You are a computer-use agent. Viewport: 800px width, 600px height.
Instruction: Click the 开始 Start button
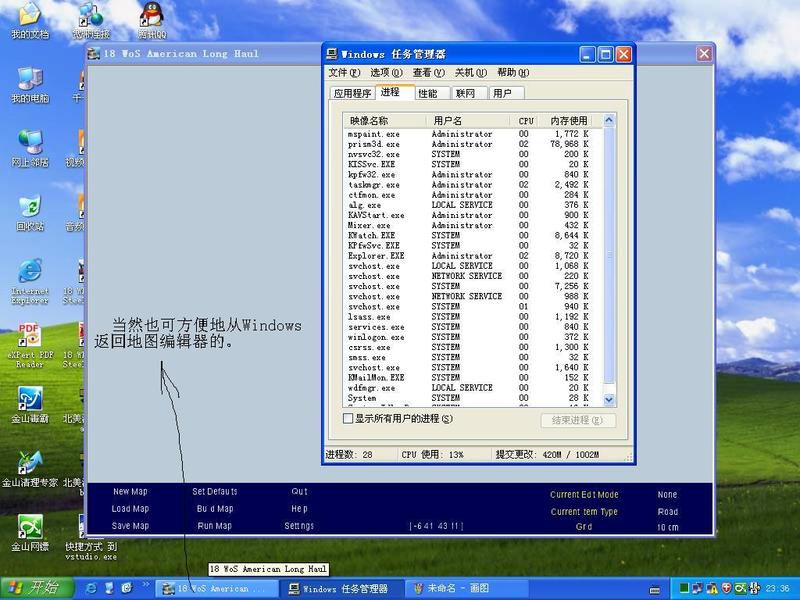[36, 588]
